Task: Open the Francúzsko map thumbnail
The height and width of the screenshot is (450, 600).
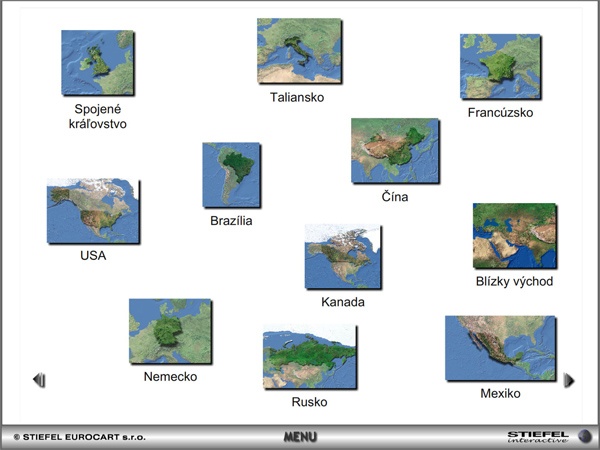Action: pos(500,67)
